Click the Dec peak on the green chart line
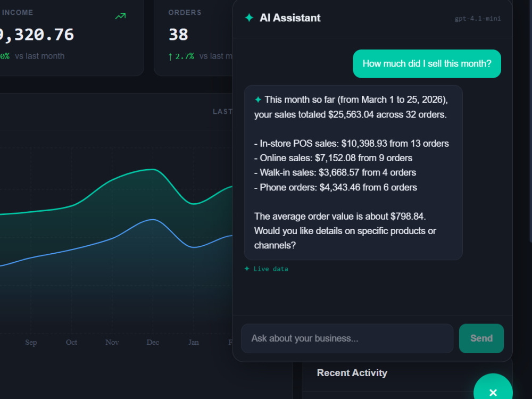This screenshot has height=399, width=532. coord(153,169)
